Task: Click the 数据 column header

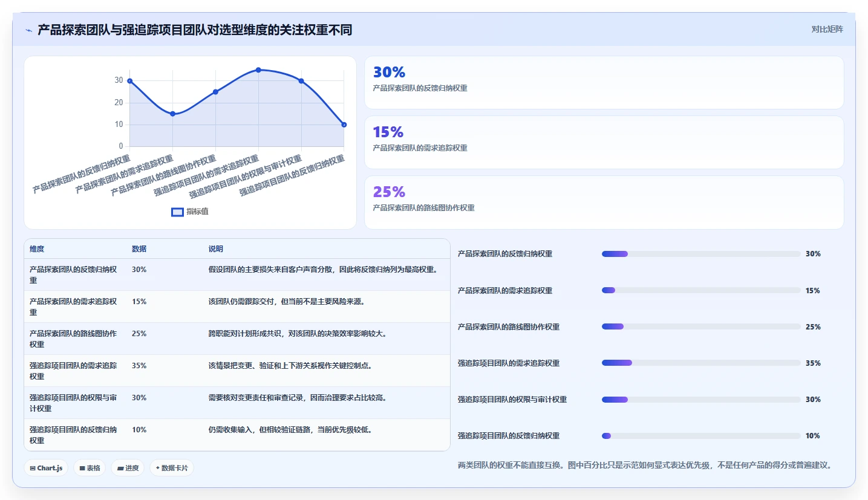Action: (139, 249)
